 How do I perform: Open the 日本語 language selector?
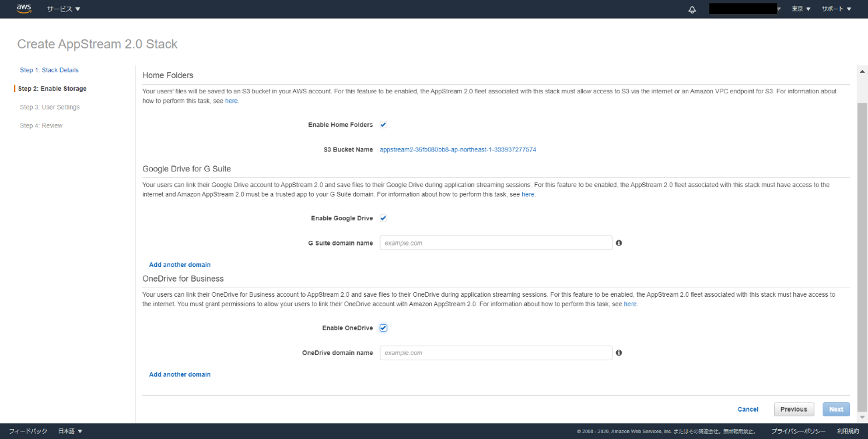pyautogui.click(x=70, y=431)
